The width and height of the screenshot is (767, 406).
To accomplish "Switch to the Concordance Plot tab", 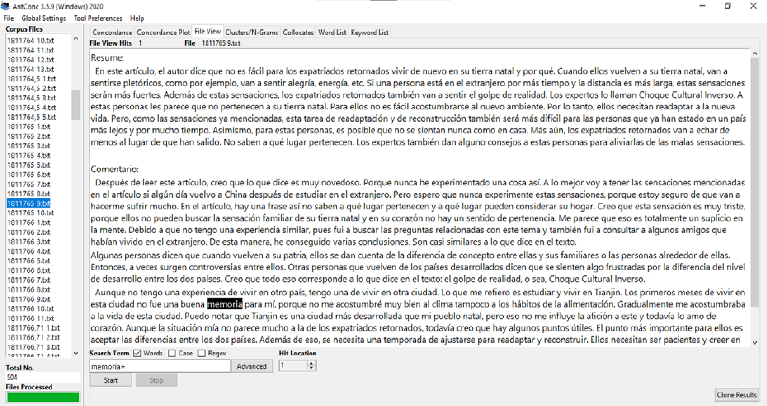I will pyautogui.click(x=163, y=32).
